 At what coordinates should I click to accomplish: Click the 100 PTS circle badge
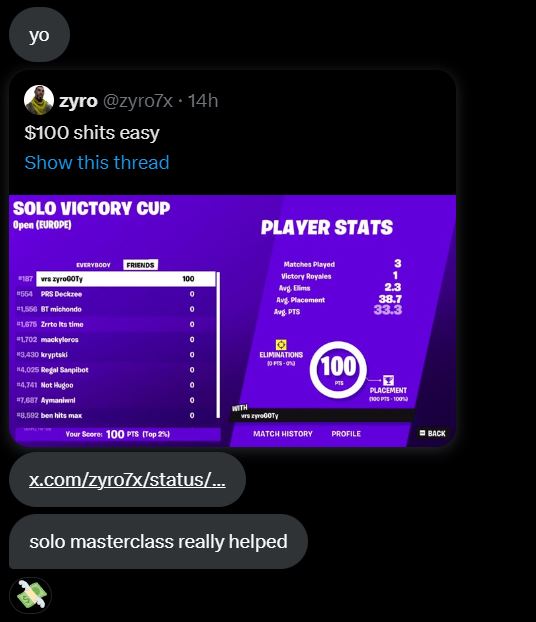[338, 370]
